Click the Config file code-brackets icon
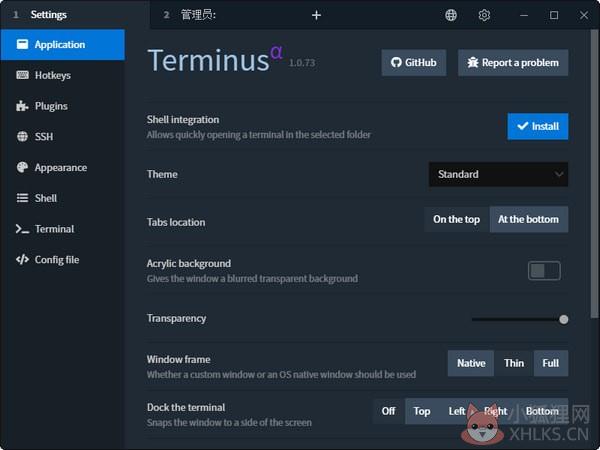Screen dimensions: 600x450 point(22,259)
